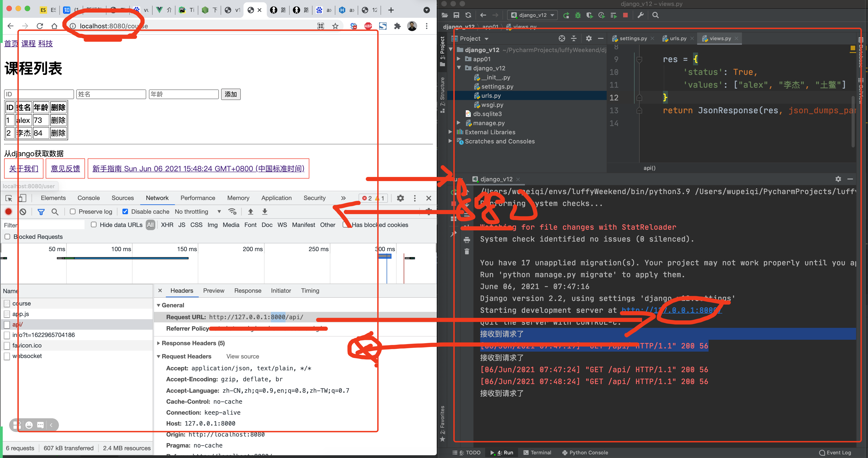The image size is (868, 458).
Task: Open the No throttling dropdown
Action: tap(198, 212)
